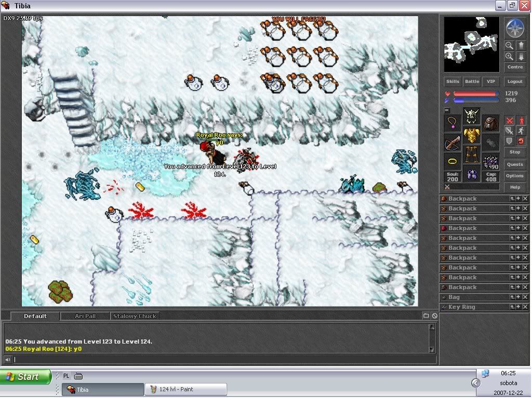Viewport: 532px width, 398px height.
Task: Open the Quests log
Action: 515,164
